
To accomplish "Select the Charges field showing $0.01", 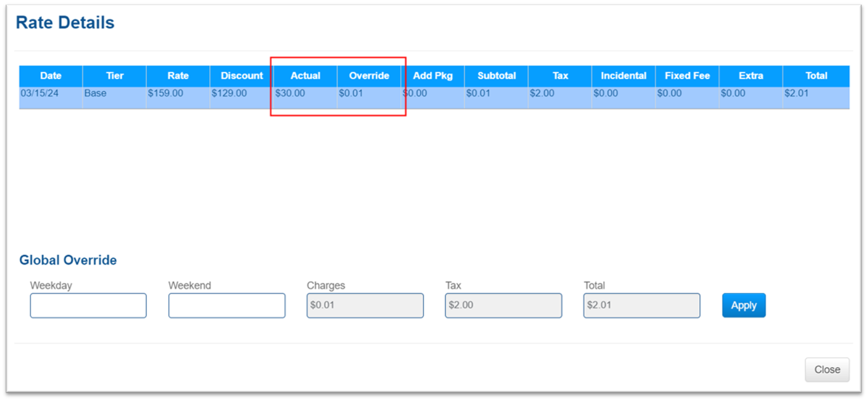I will (365, 305).
